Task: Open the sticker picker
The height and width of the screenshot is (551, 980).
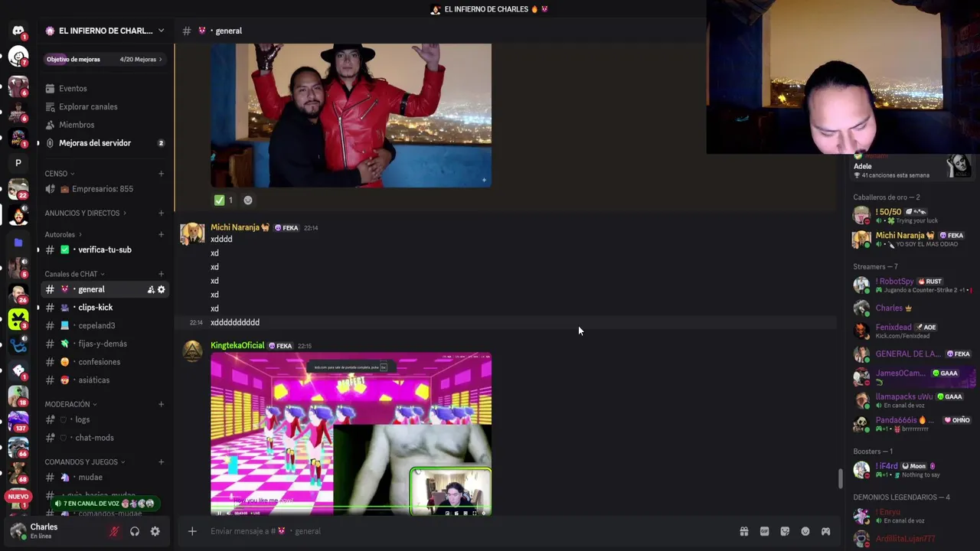Action: 785,531
